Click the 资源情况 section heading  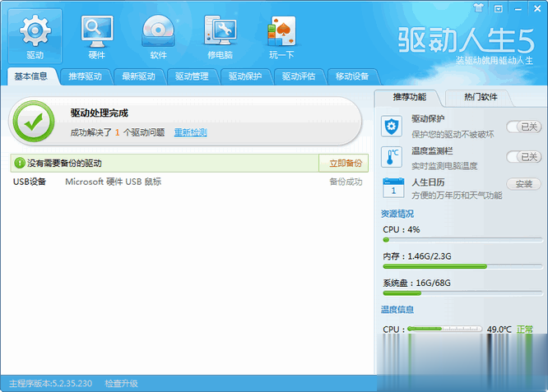[x=397, y=214]
